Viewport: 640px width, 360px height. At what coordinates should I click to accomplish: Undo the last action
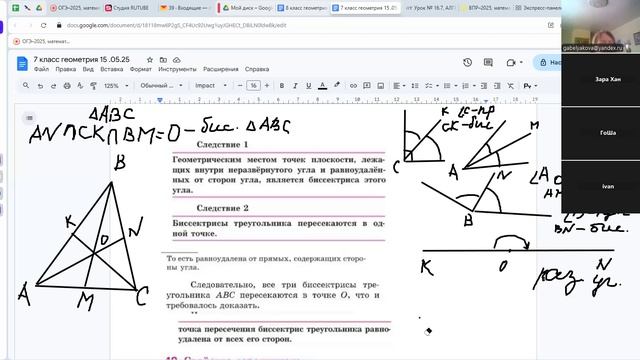tap(40, 86)
